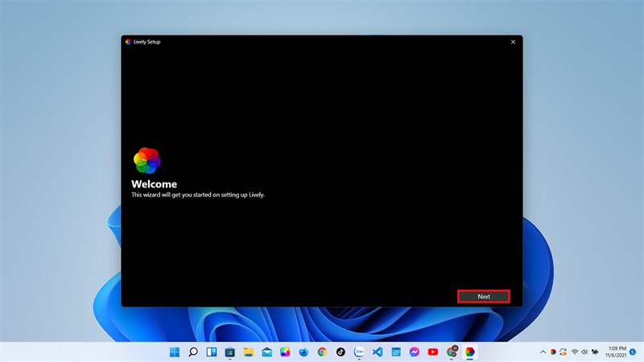Viewport: 644px width, 362px height.
Task: Switch to Lively Wallpaper taskbar icon
Action: [470, 352]
